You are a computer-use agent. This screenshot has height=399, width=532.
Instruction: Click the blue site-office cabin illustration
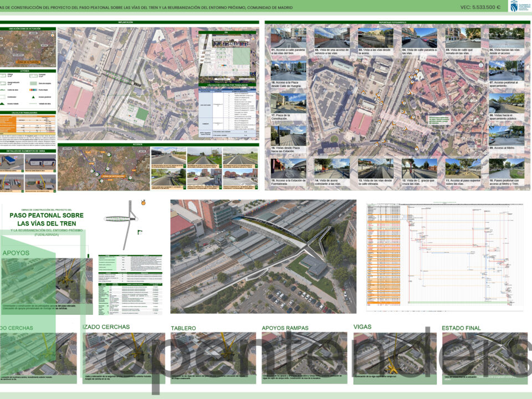point(11,161)
